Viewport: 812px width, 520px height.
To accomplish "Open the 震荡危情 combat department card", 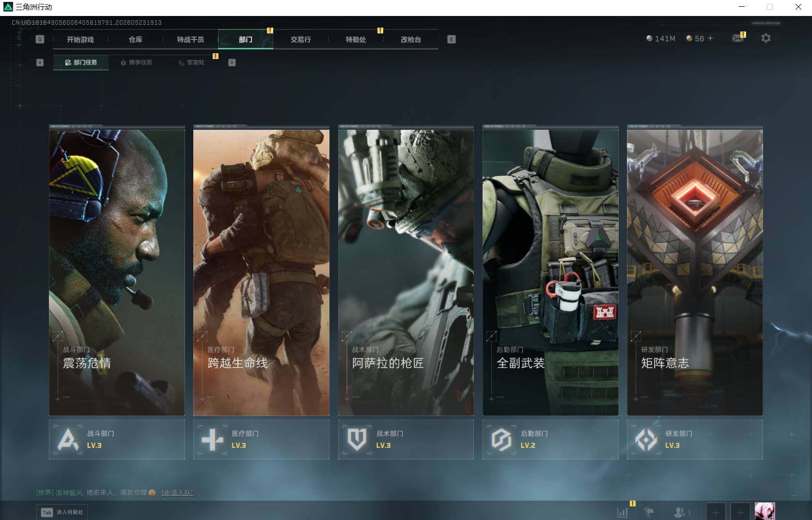I will [x=117, y=272].
